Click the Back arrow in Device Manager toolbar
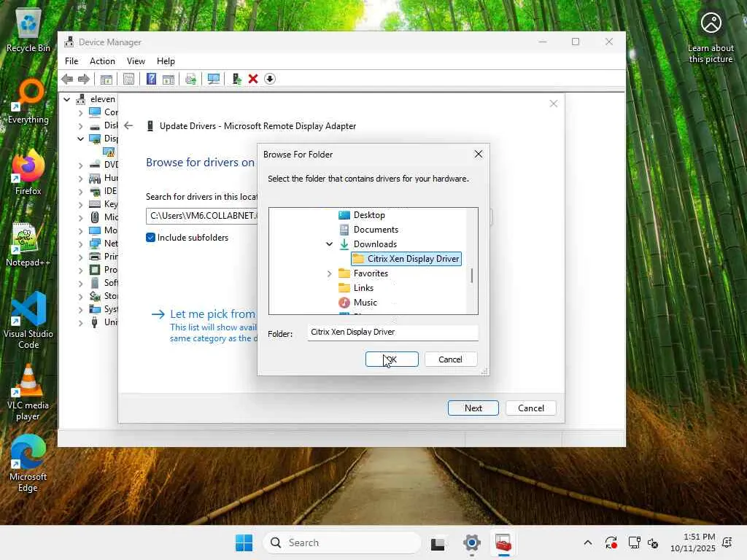This screenshot has width=747, height=560. pyautogui.click(x=67, y=79)
